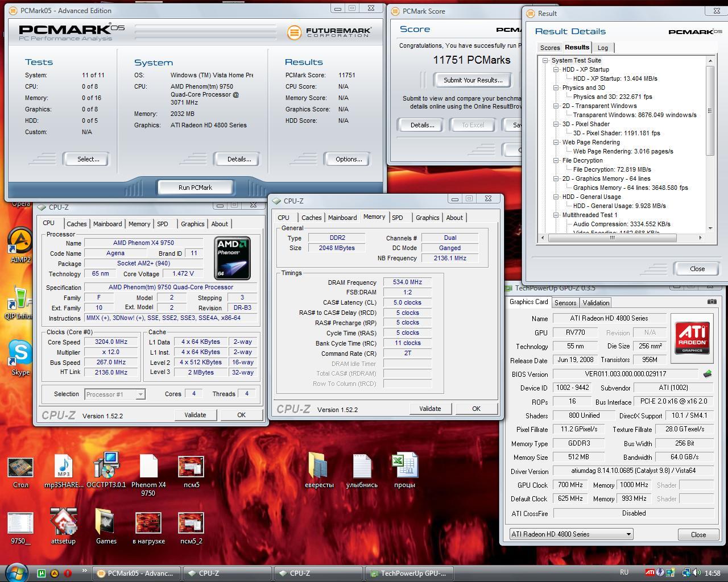728x582 pixels.
Task: Switch to the Scores tab in Result Details
Action: 549,48
